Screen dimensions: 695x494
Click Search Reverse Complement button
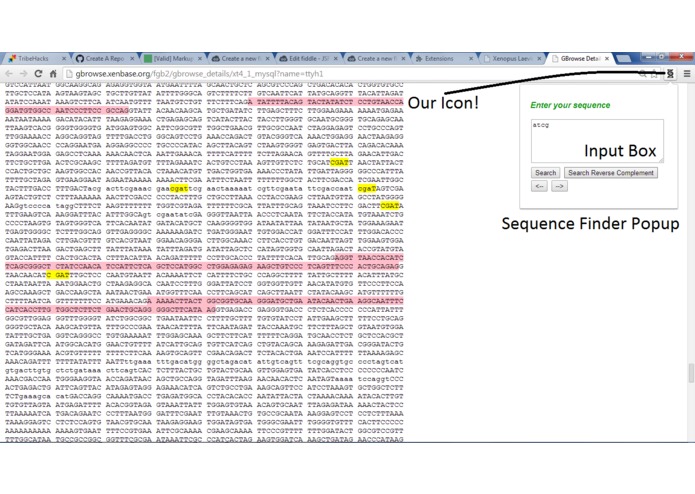pyautogui.click(x=611, y=173)
